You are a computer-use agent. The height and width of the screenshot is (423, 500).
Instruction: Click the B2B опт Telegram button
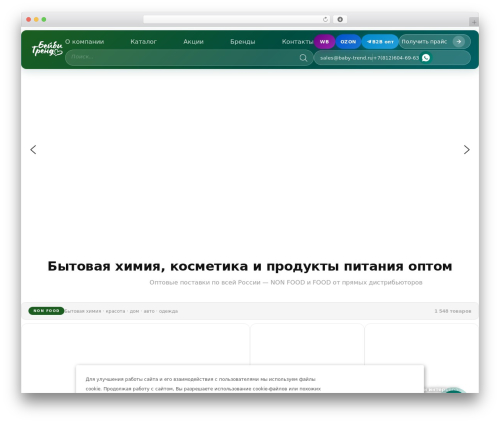pos(380,42)
